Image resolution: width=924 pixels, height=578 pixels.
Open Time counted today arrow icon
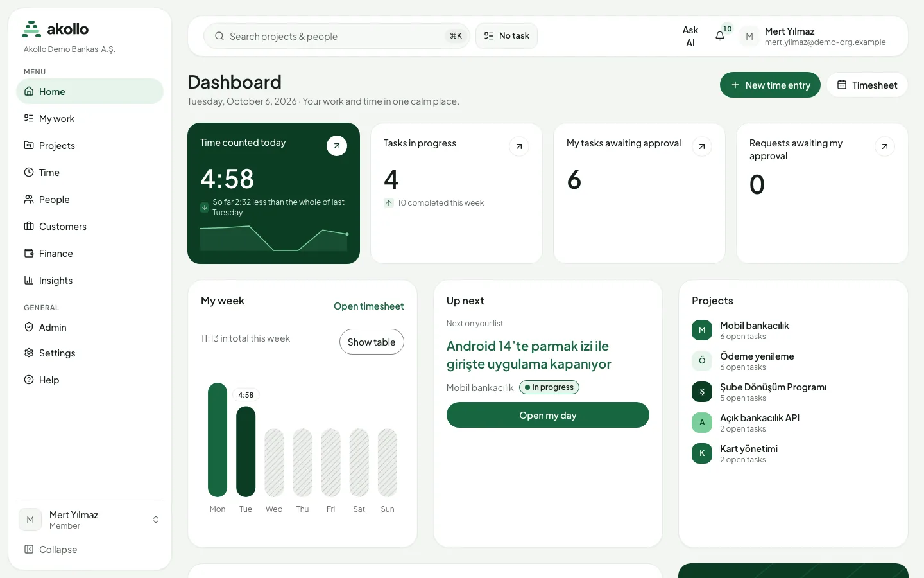[337, 146]
